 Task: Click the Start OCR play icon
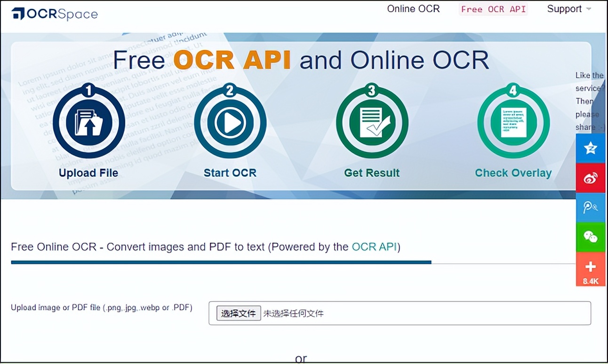[x=230, y=122]
